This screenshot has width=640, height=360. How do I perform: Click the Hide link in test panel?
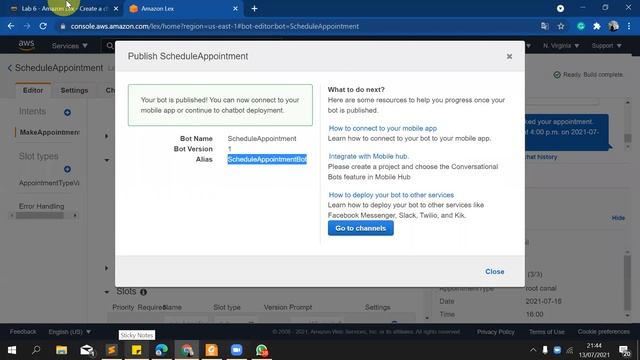(x=618, y=218)
